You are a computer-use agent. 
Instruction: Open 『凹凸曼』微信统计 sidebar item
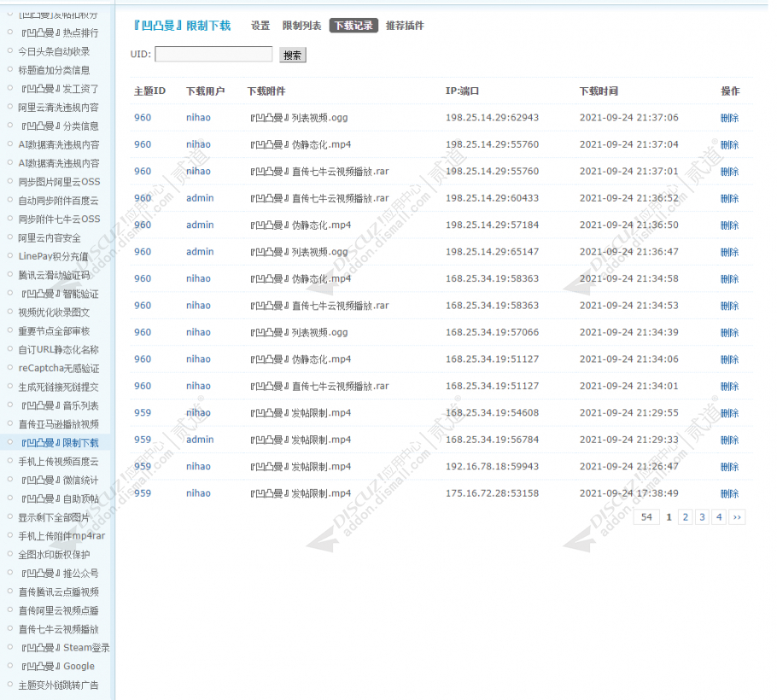[x=58, y=480]
